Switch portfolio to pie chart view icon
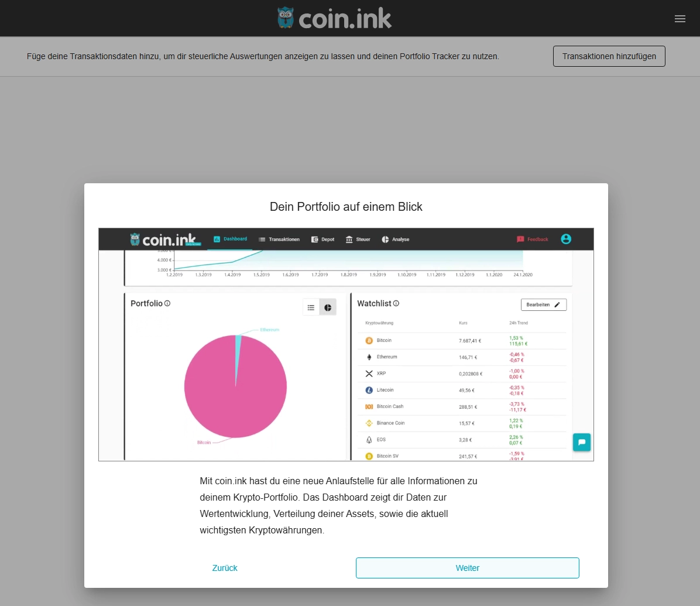Viewport: 700px width, 606px height. click(328, 308)
